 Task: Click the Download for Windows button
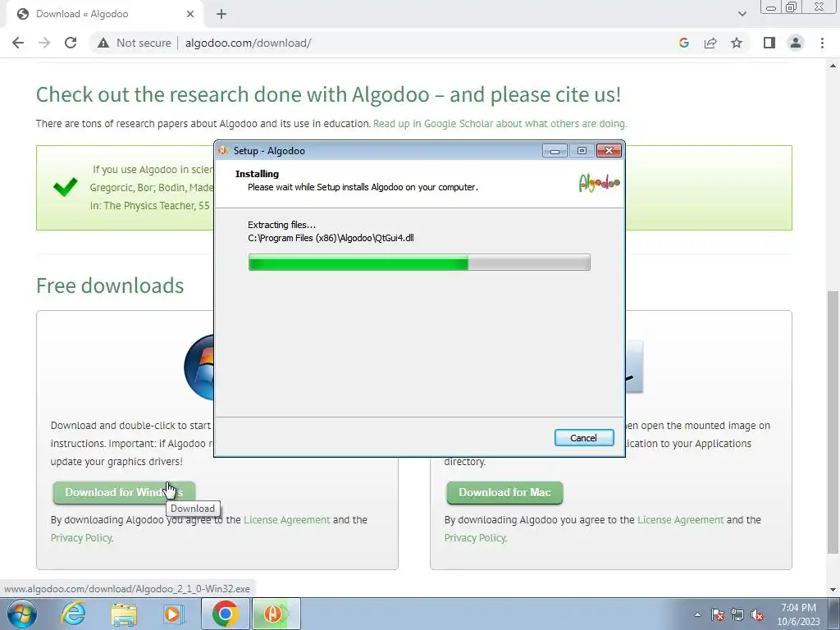124,492
